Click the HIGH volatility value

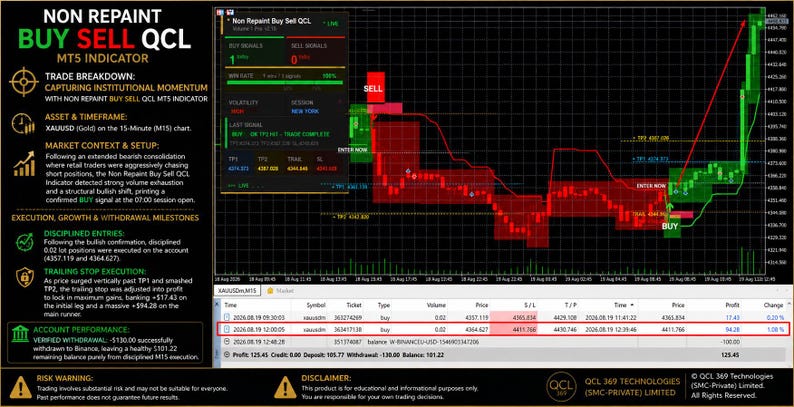(x=236, y=111)
